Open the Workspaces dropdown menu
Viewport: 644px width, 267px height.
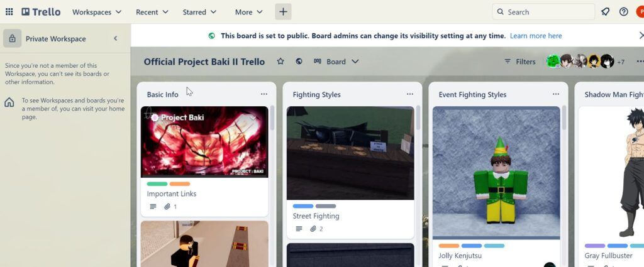click(x=97, y=12)
